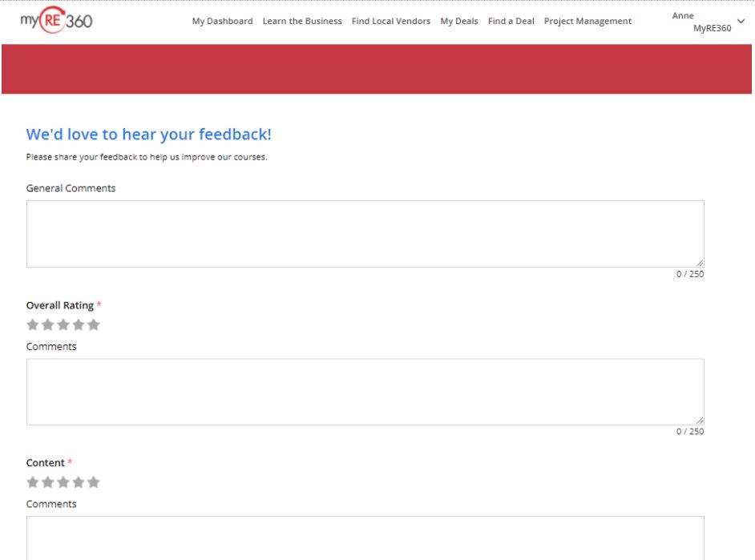Open the My Dashboard menu item
The width and height of the screenshot is (755, 560).
point(222,22)
